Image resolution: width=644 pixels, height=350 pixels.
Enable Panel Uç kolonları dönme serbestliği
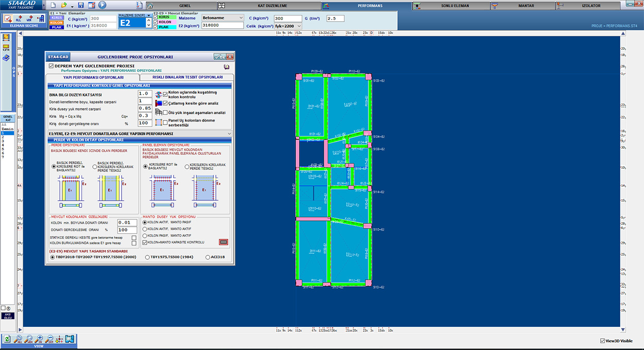coord(165,122)
